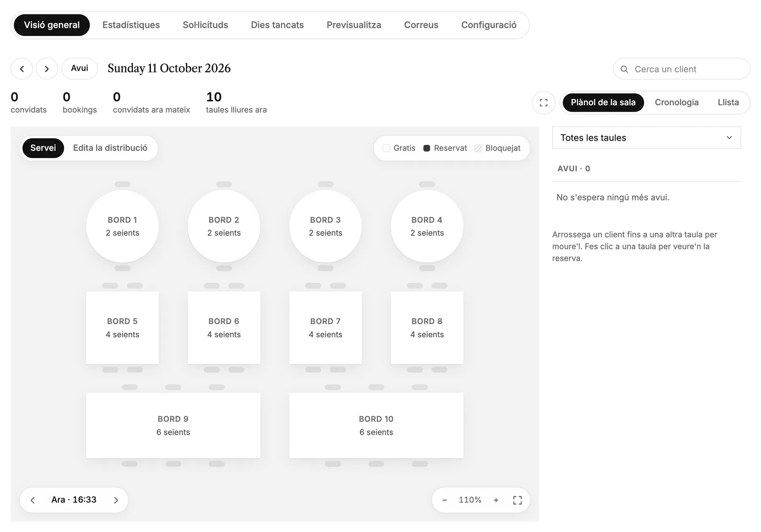Select square table BORD 7

click(x=326, y=328)
